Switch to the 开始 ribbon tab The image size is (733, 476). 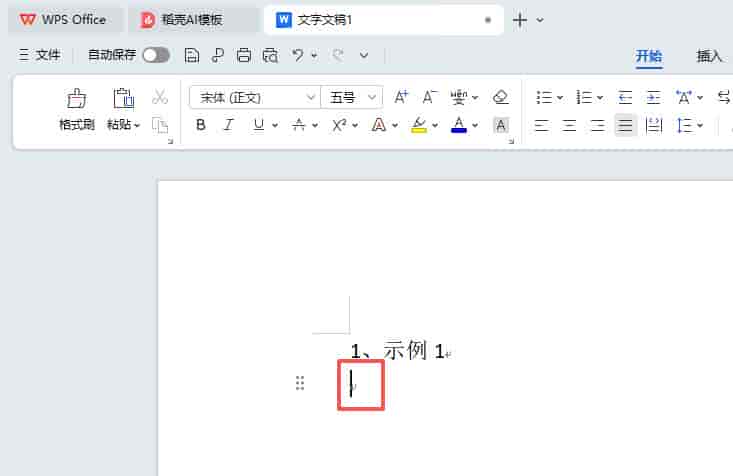(649, 57)
